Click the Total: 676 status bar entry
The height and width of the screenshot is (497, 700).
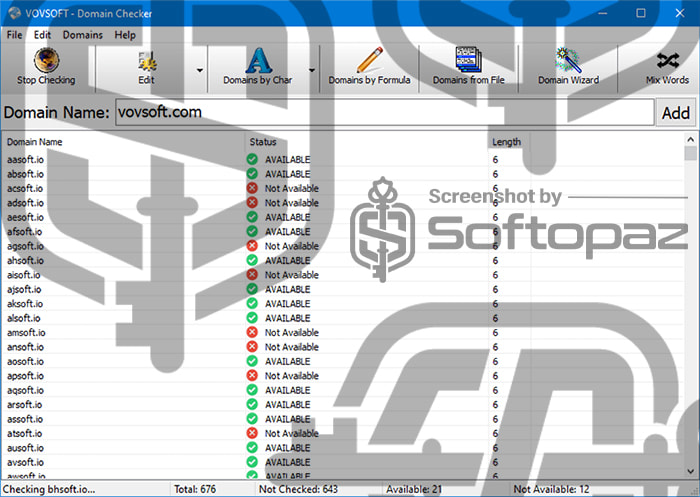[195, 489]
